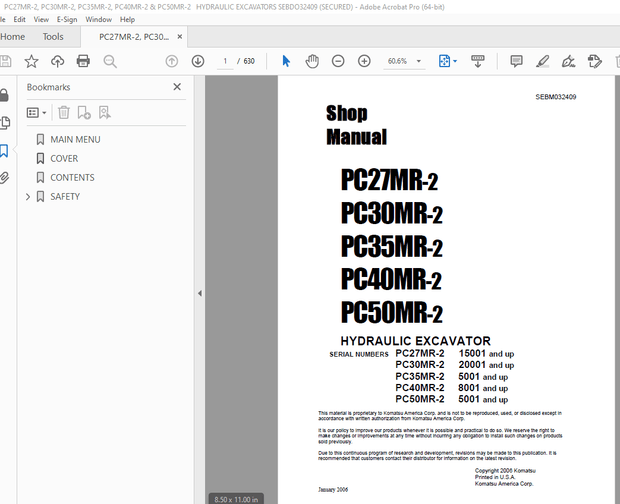Image resolution: width=620 pixels, height=504 pixels.
Task: Collapse the navigation pane arrow
Action: click(x=200, y=293)
